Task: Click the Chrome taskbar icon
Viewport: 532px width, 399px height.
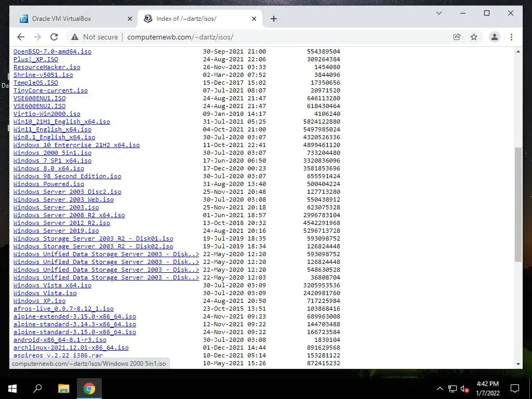Action: tap(89, 389)
